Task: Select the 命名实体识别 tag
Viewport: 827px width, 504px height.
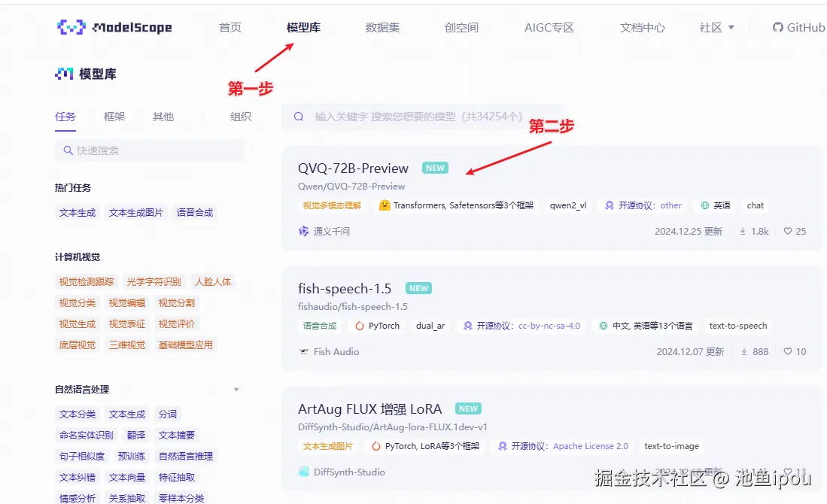Action: pos(87,435)
